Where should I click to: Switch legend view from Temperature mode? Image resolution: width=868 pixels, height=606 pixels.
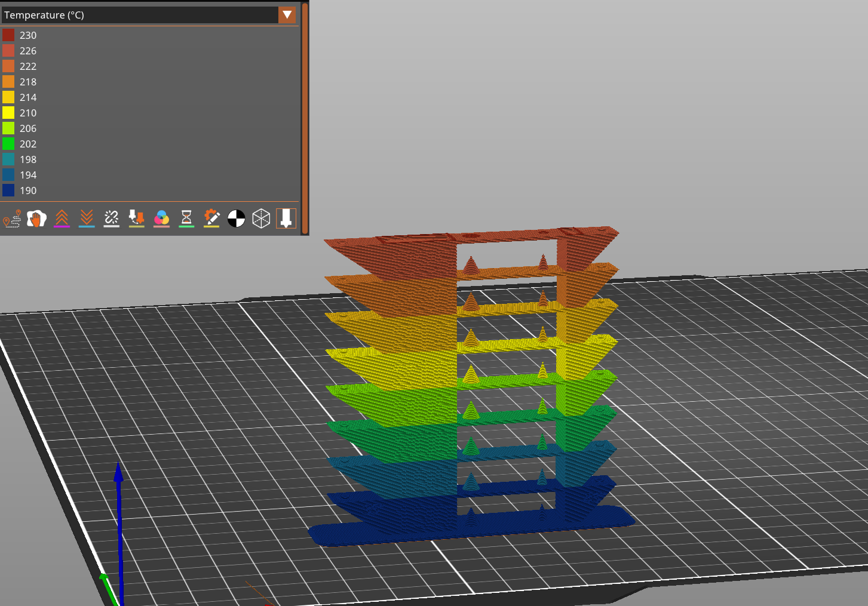(x=287, y=15)
